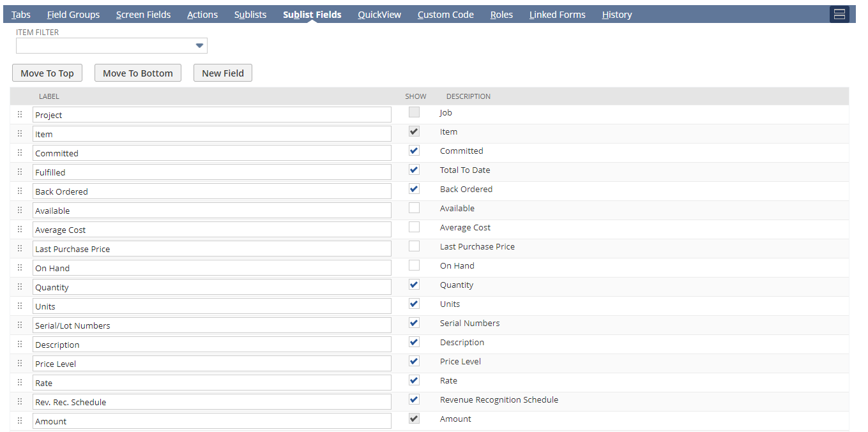868x432 pixels.
Task: Grab the drag handle next to Quantity
Action: pyautogui.click(x=19, y=287)
